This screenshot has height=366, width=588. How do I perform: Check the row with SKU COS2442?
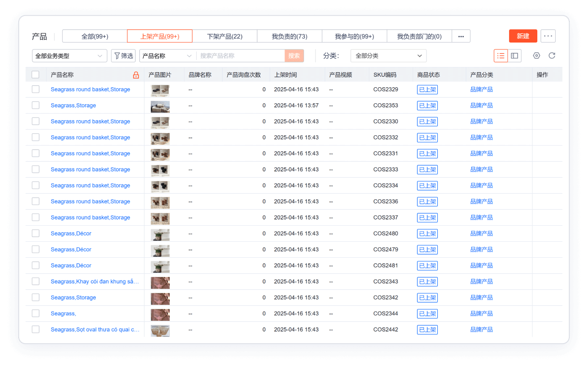coord(36,329)
